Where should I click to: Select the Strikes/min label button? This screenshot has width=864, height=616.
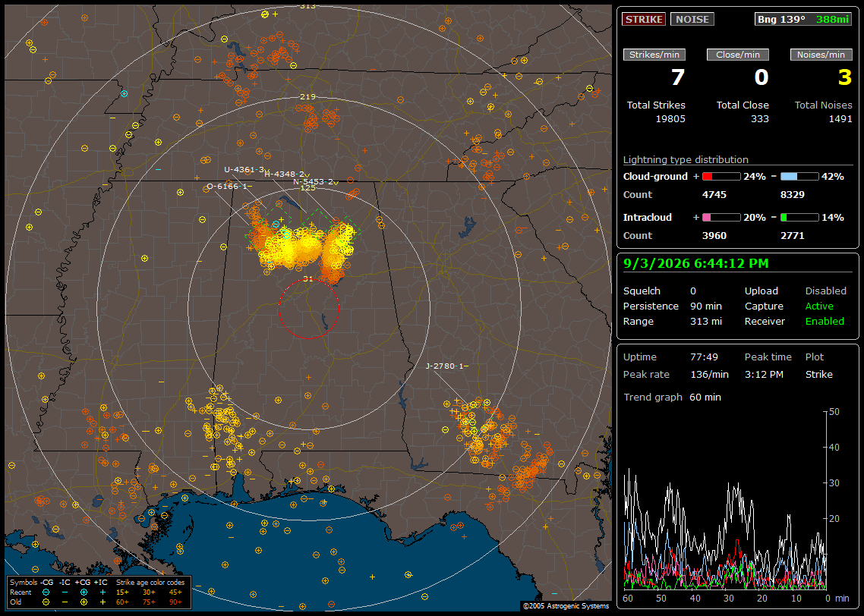[654, 55]
